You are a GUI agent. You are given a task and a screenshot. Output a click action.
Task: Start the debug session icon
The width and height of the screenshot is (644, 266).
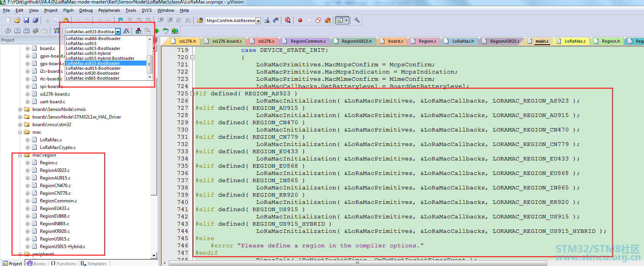pos(287,20)
